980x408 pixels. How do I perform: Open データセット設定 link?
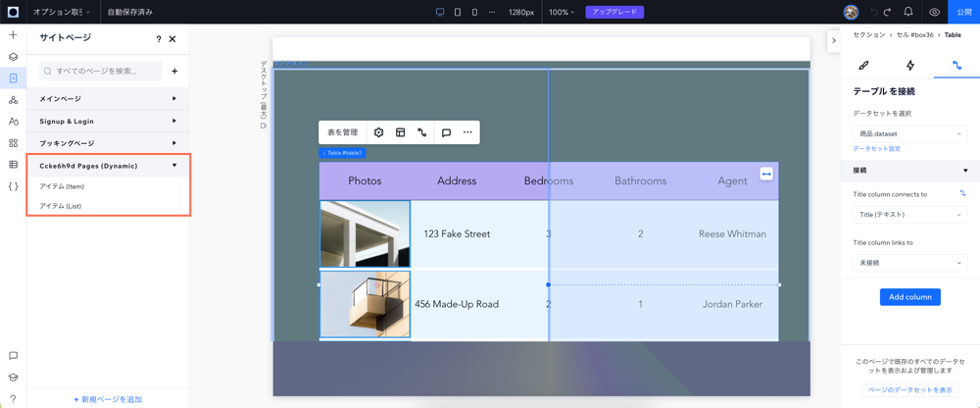coord(877,149)
